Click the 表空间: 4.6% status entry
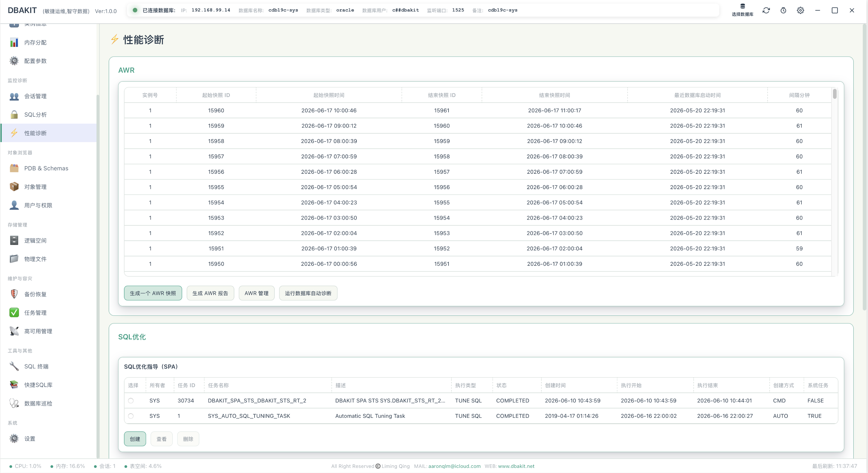Image resolution: width=868 pixels, height=473 pixels. 143,466
